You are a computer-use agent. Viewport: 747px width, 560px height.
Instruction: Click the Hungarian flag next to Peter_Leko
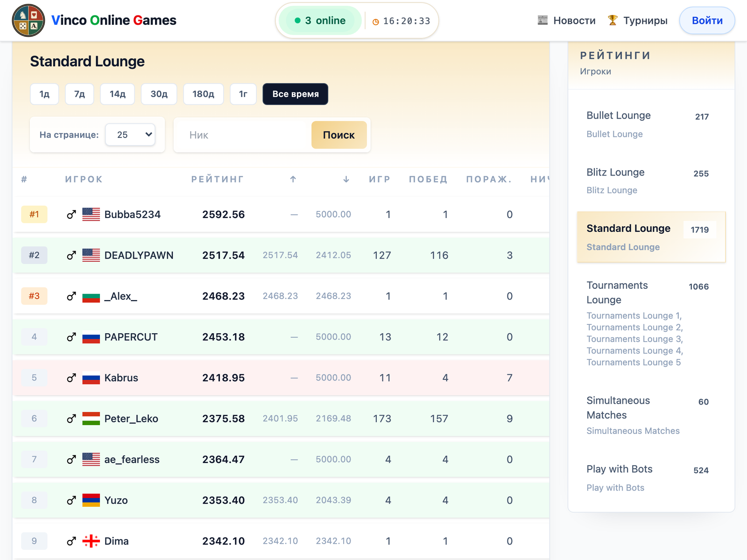(x=91, y=419)
